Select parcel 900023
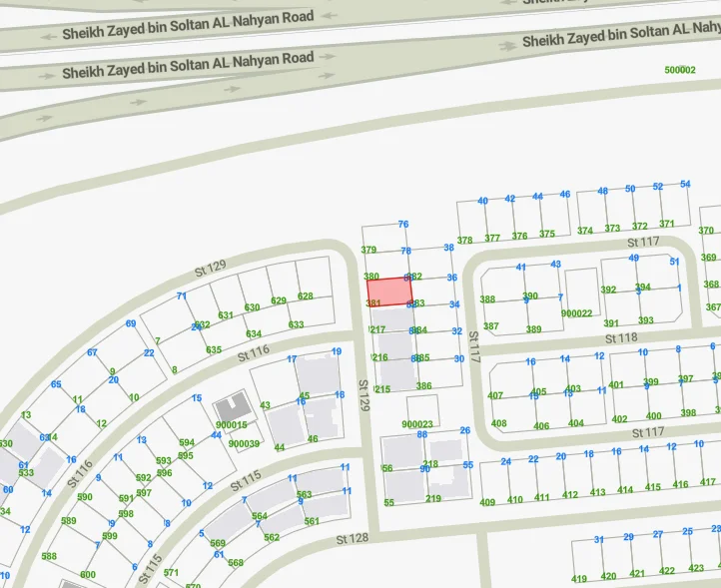Viewport: 721px width, 588px height. pyautogui.click(x=417, y=424)
